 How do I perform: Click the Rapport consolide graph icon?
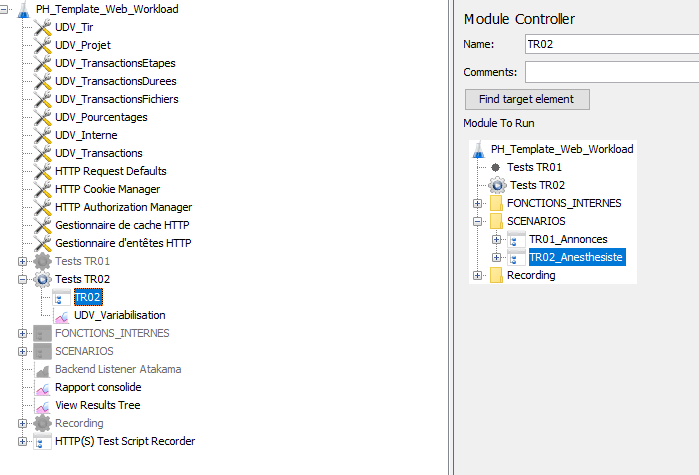42,388
